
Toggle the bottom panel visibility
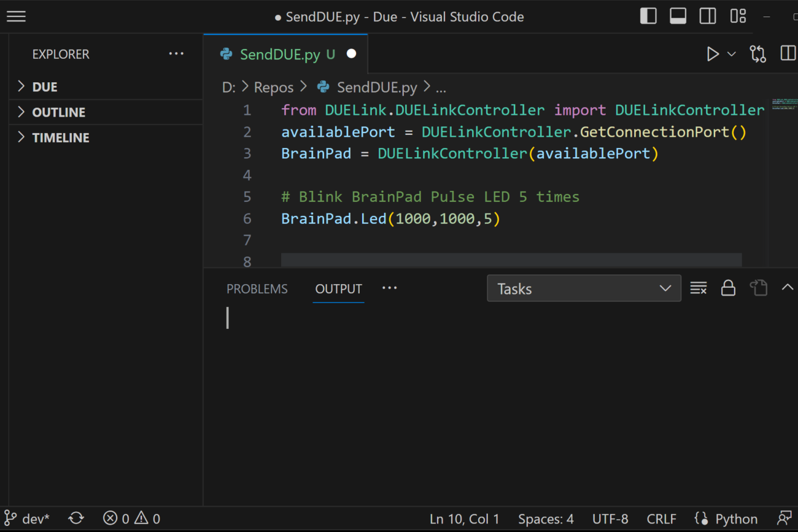pyautogui.click(x=678, y=17)
